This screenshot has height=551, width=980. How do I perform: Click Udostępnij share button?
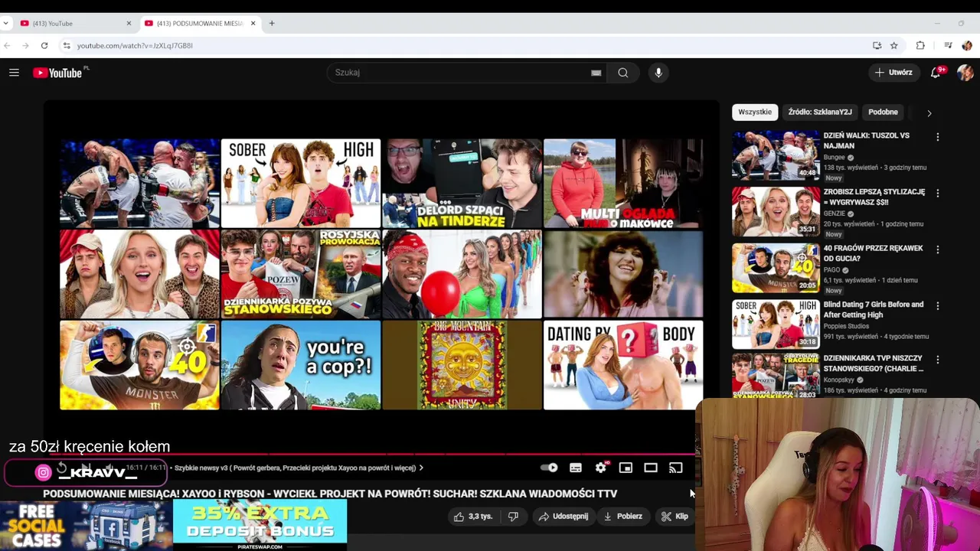coord(563,517)
